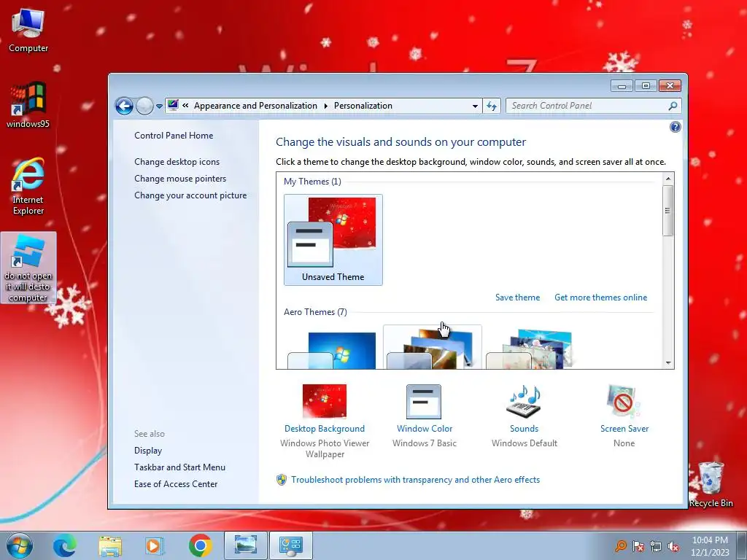Go back with the blue back arrow
The image size is (747, 560).
pos(124,106)
